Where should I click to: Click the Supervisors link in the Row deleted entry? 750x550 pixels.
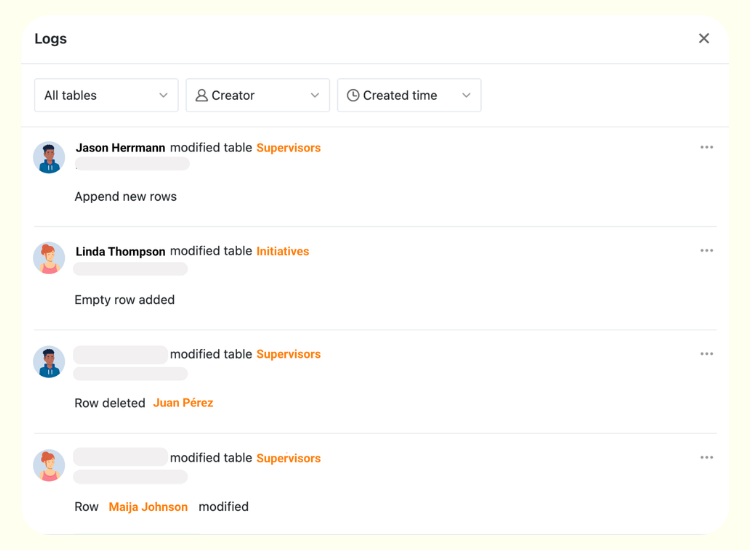tap(288, 355)
